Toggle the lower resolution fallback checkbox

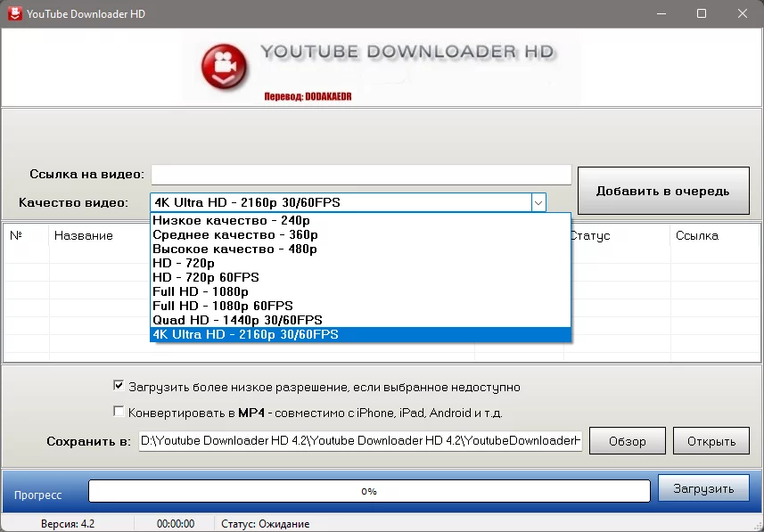tap(119, 386)
